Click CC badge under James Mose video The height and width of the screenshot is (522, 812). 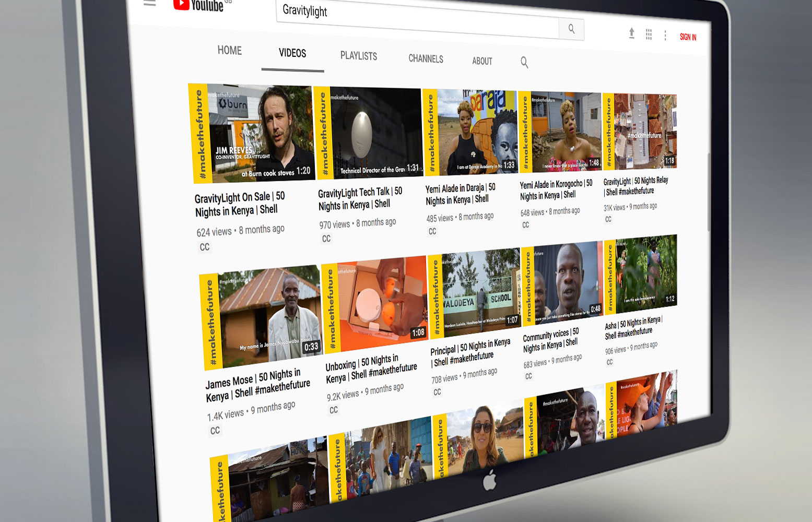click(215, 431)
